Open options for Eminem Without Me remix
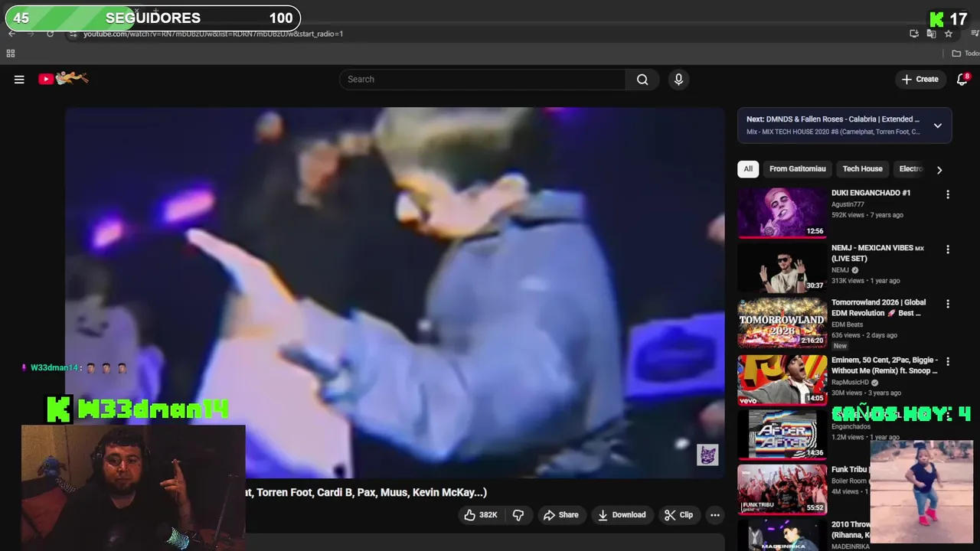The image size is (980, 551). [x=948, y=361]
